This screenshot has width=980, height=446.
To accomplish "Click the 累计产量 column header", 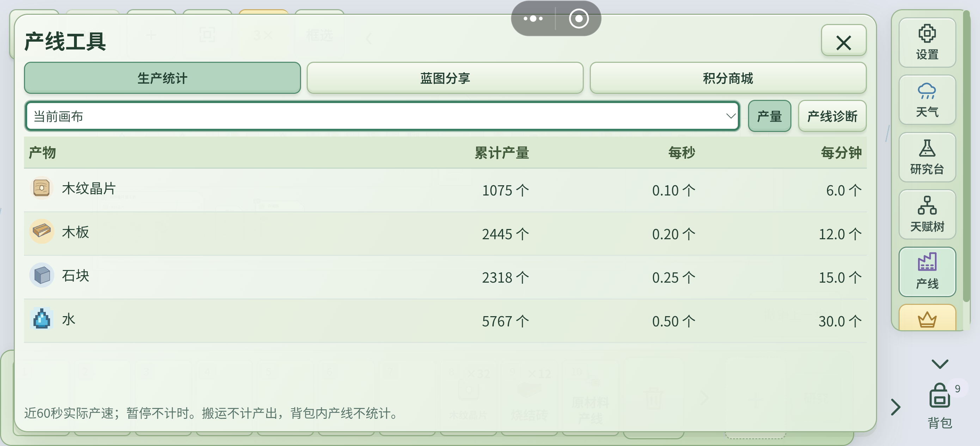I will pos(501,153).
